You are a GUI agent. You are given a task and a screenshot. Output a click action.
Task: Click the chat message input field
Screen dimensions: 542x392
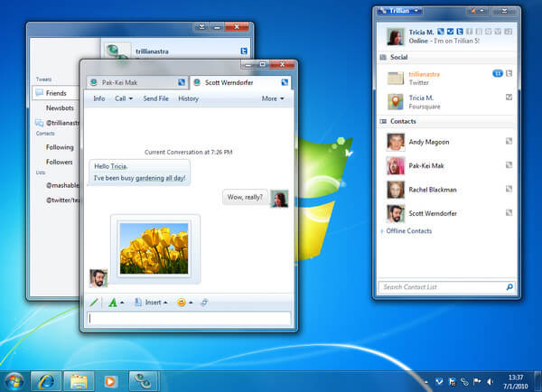(189, 319)
